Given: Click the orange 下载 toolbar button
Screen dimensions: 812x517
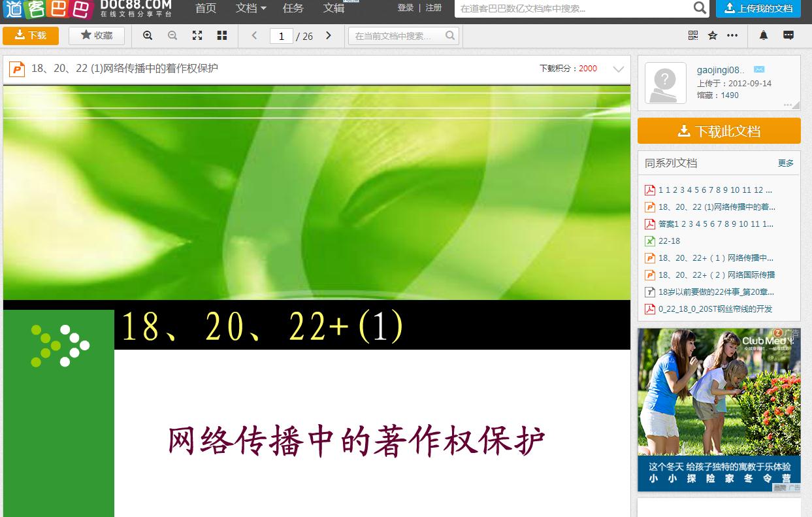Looking at the screenshot, I should click(31, 35).
